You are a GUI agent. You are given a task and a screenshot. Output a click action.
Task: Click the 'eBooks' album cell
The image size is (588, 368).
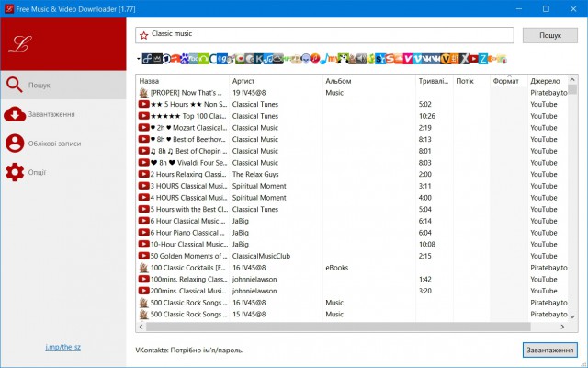pos(337,268)
